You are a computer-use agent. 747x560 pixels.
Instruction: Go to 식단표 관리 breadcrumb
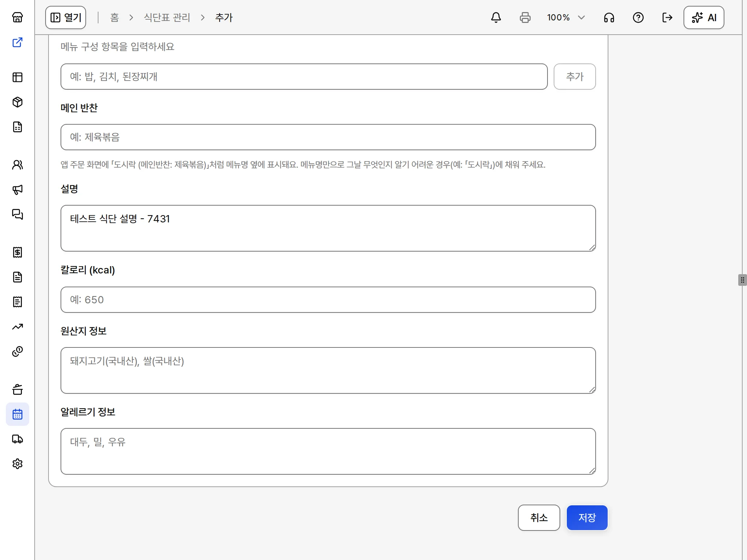point(167,17)
